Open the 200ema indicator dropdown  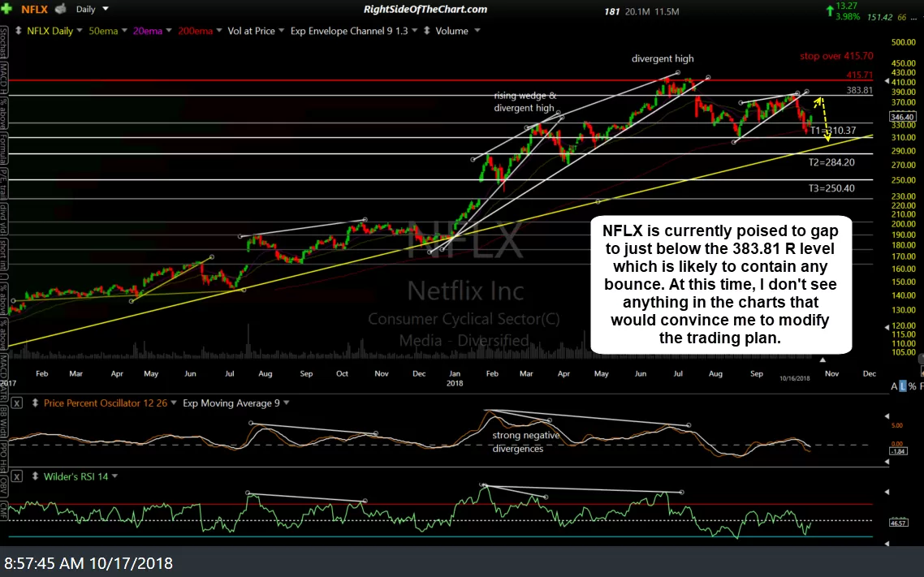219,31
